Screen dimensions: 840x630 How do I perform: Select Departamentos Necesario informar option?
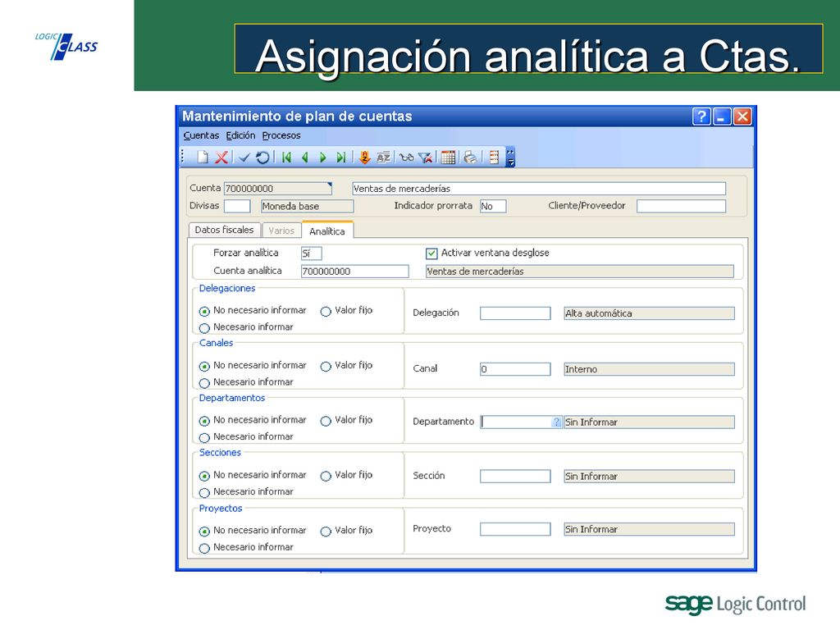204,438
